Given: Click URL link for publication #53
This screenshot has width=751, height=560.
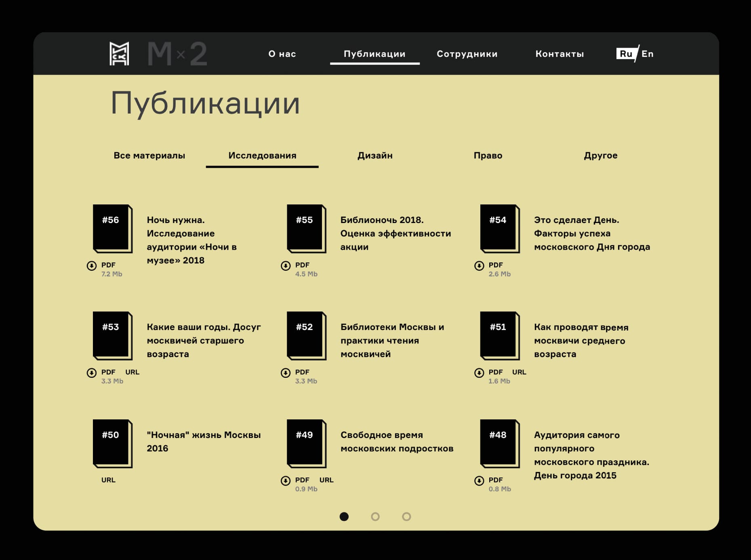Looking at the screenshot, I should (132, 372).
